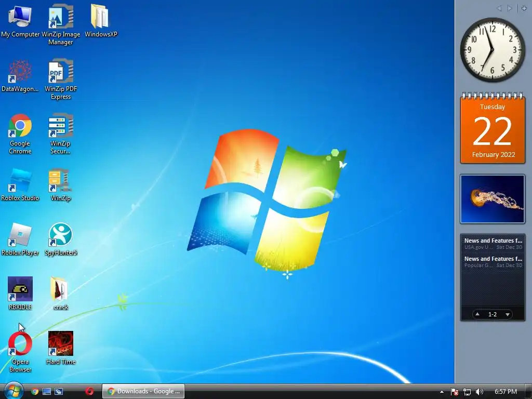Image resolution: width=532 pixels, height=399 pixels.
Task: Select the WinZip Image Manager shortcut
Action: 61,24
